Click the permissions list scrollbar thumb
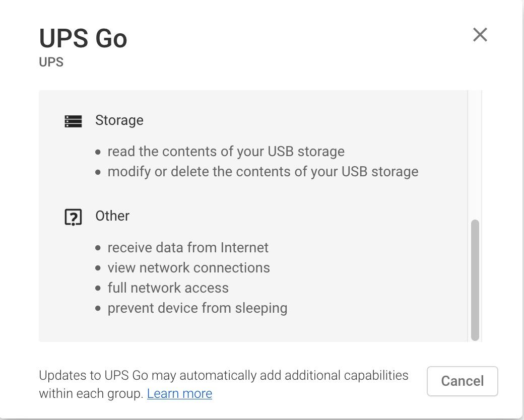The width and height of the screenshot is (524, 420). 475,280
